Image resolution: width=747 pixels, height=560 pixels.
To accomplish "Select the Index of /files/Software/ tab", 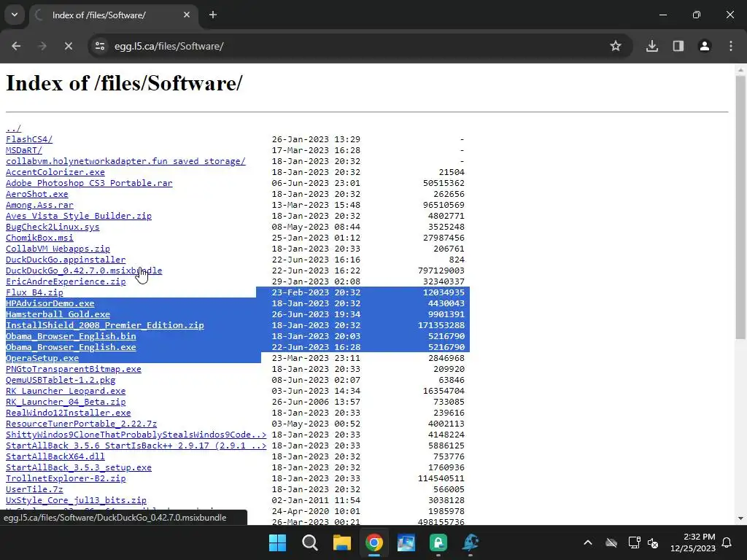I will 113,15.
